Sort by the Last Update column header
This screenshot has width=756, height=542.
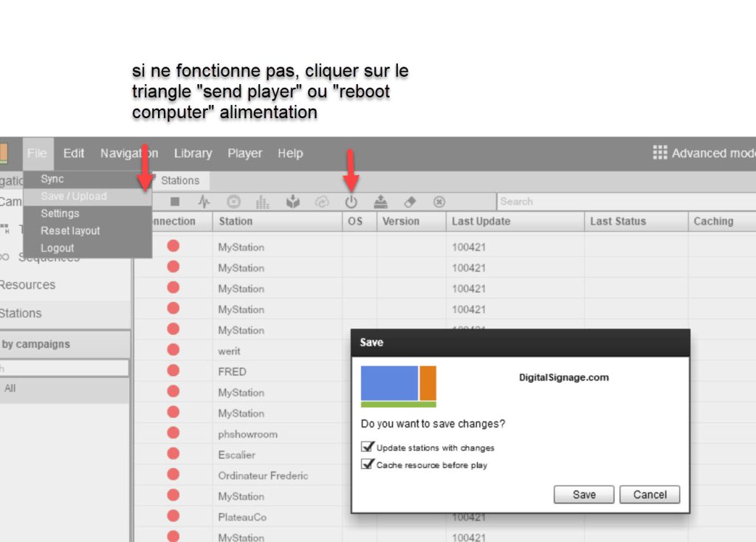point(481,221)
